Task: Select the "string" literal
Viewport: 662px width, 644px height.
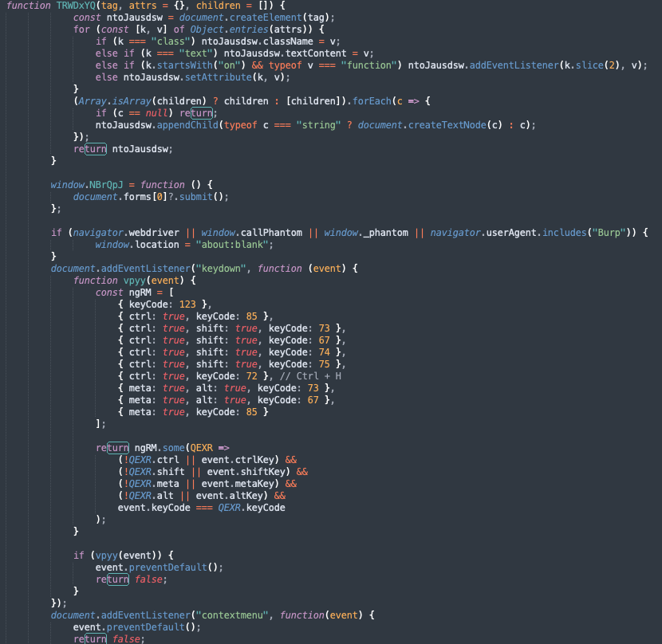Action: [x=318, y=125]
